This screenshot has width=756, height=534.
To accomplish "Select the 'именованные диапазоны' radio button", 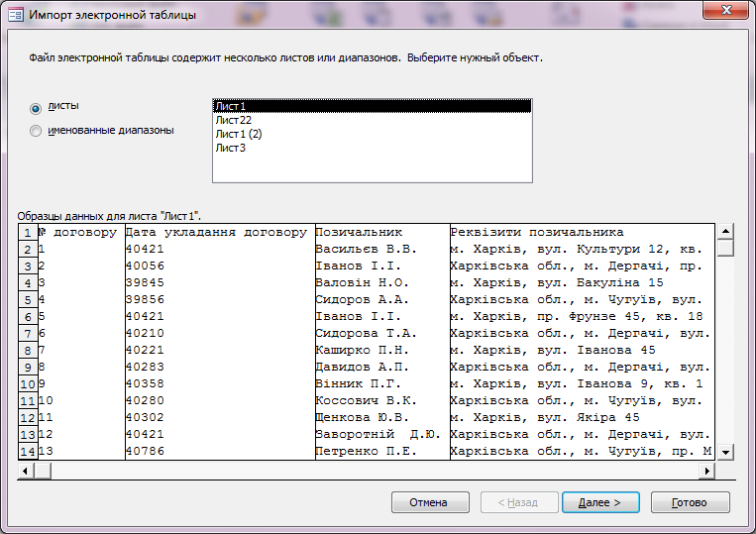I will tap(36, 131).
